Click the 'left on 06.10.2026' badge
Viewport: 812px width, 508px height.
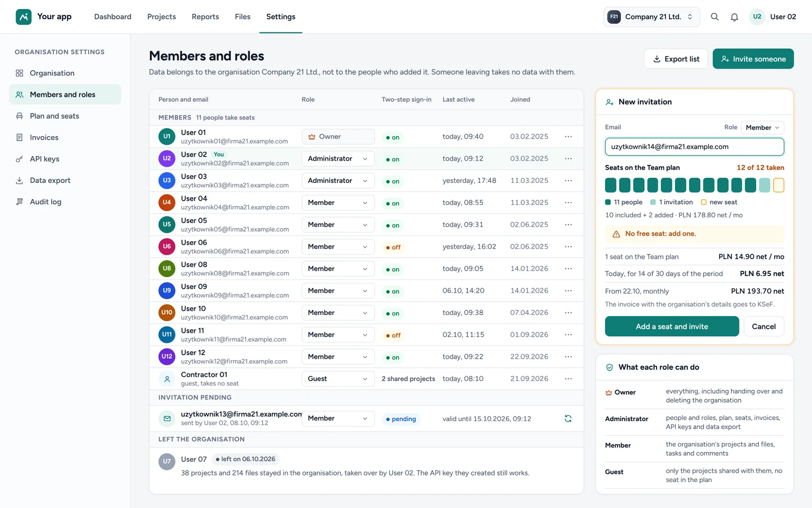(x=246, y=459)
